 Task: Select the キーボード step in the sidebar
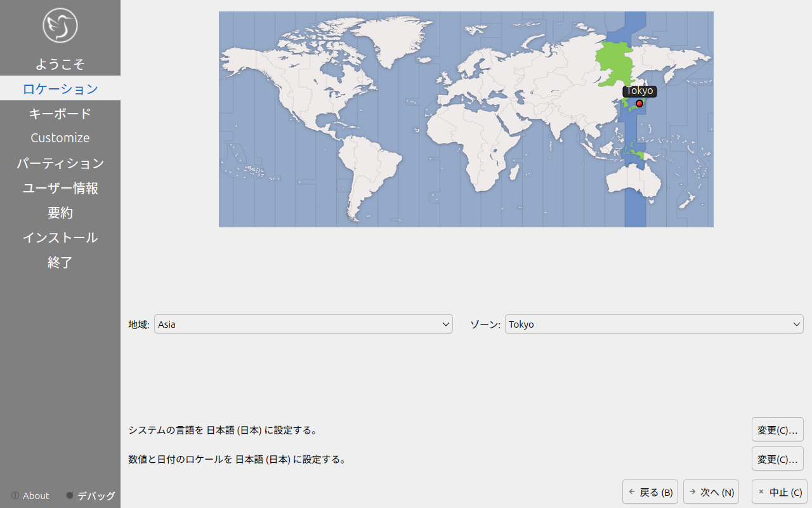60,114
